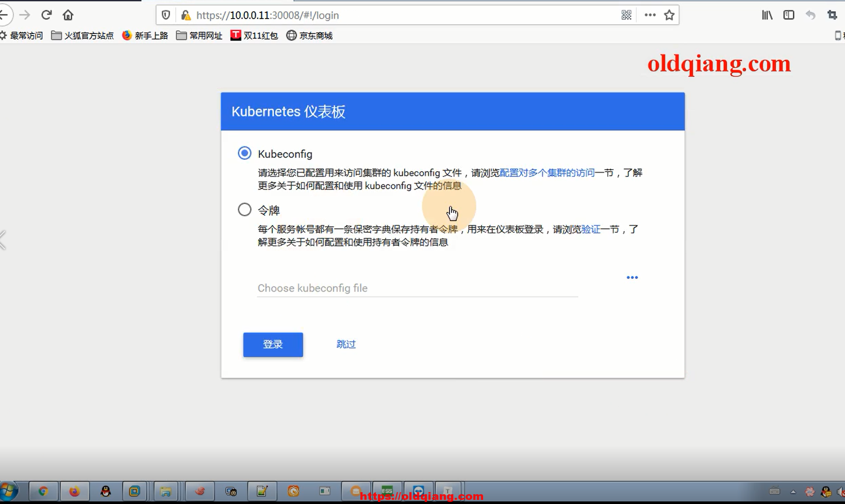Open the 配置对多个集群的访问 documentation link
The height and width of the screenshot is (504, 845).
tap(546, 173)
